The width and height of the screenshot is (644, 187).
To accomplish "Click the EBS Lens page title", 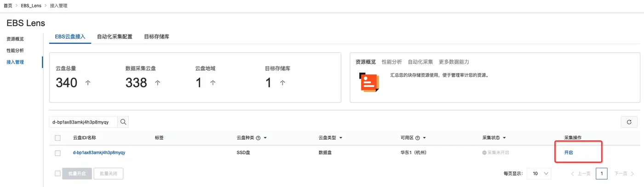I will pyautogui.click(x=26, y=23).
